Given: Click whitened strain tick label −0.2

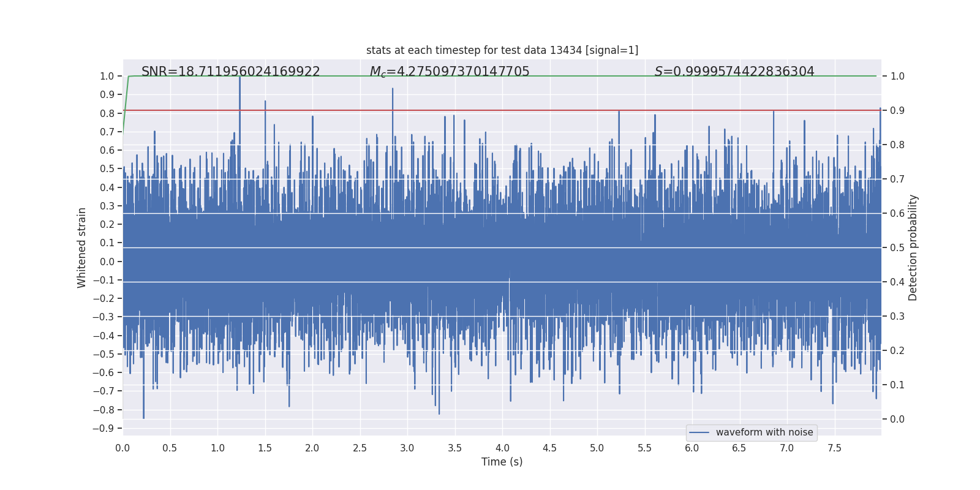Looking at the screenshot, I should 104,299.
